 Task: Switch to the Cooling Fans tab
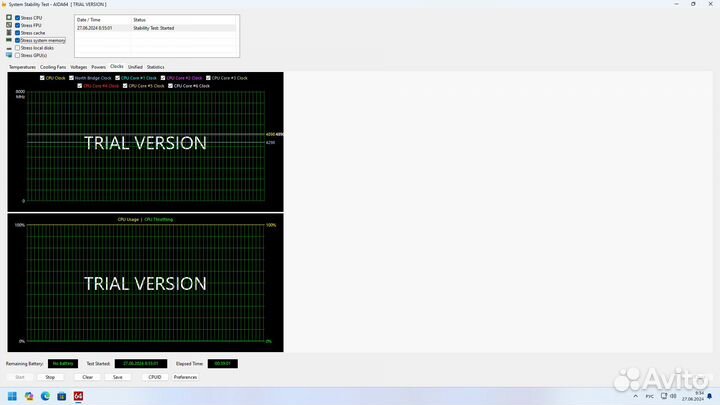53,67
